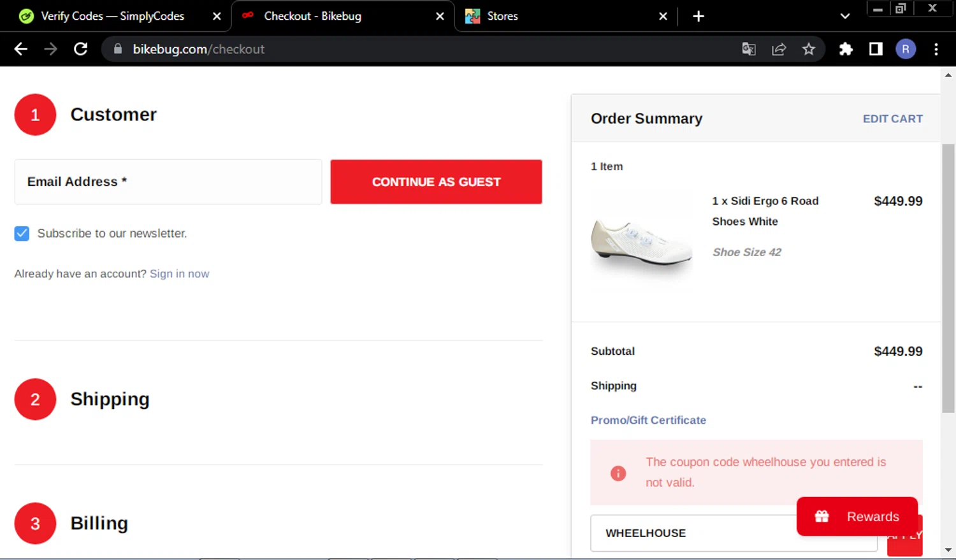956x560 pixels.
Task: Click the SimplyCodes tab favicon
Action: click(26, 16)
